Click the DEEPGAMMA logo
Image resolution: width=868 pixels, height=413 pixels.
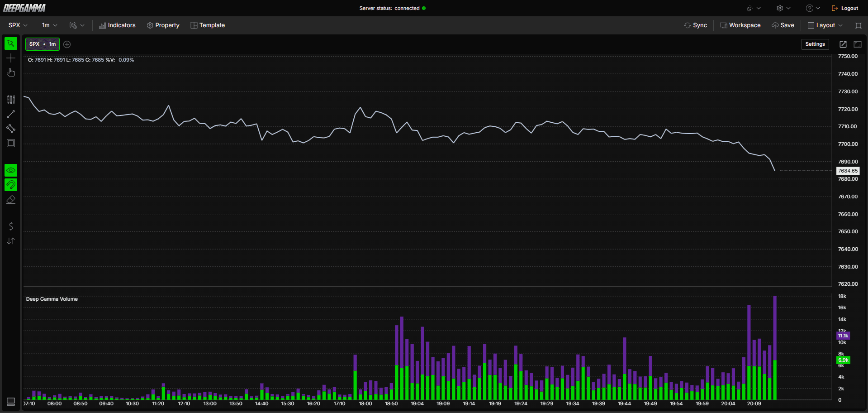point(24,8)
